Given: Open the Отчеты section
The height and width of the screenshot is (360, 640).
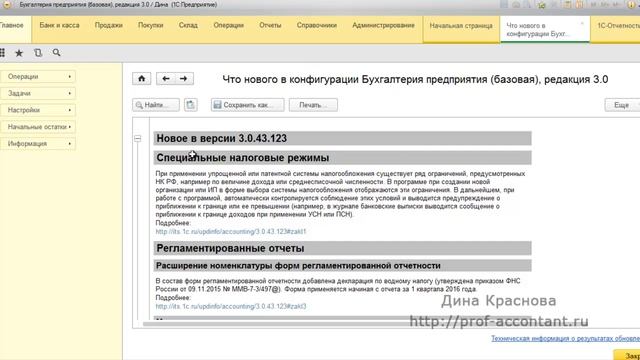Looking at the screenshot, I should [270, 25].
